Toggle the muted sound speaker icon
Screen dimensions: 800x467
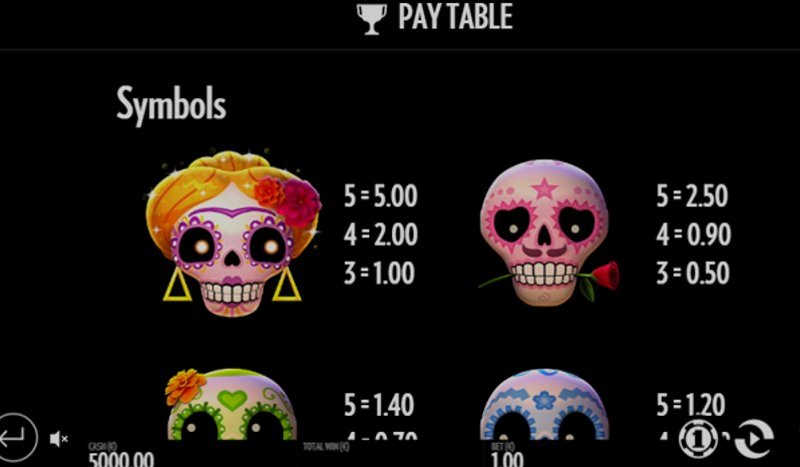(x=59, y=438)
